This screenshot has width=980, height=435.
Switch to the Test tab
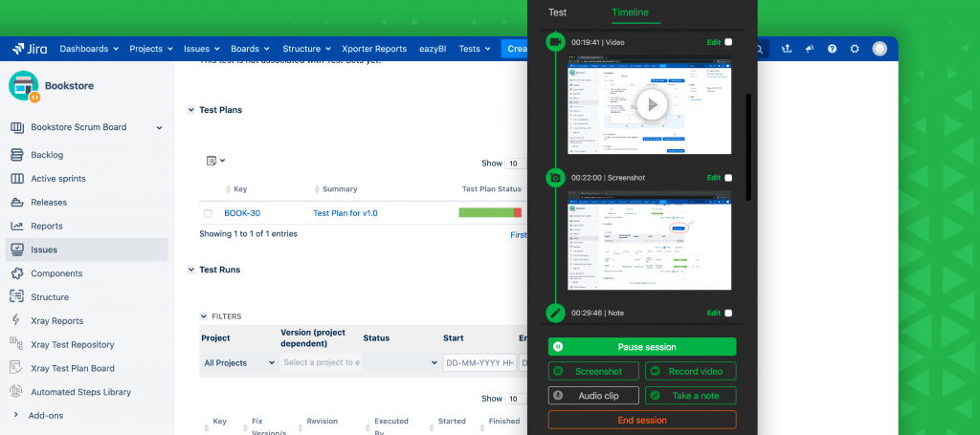click(558, 12)
